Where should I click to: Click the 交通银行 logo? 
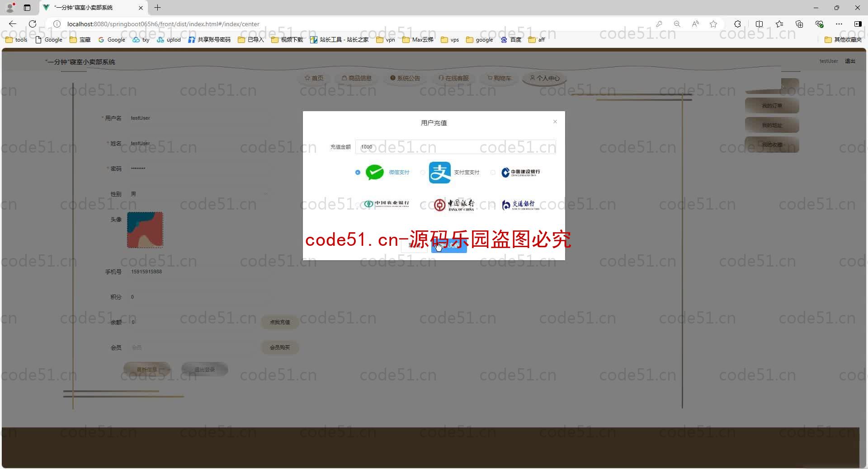pyautogui.click(x=521, y=205)
